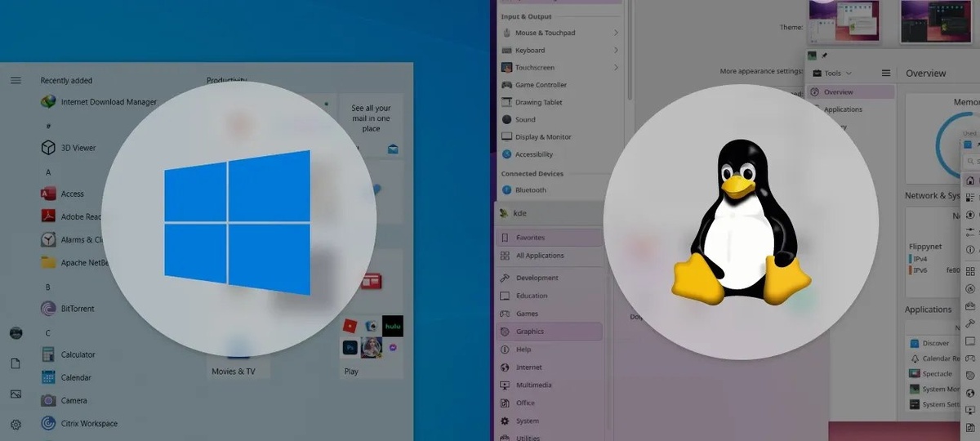Open Display & Monitor settings

point(560,137)
